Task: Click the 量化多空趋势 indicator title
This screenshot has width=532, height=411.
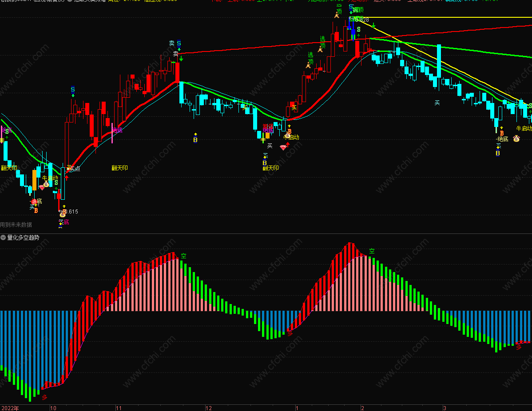Action: 24,238
